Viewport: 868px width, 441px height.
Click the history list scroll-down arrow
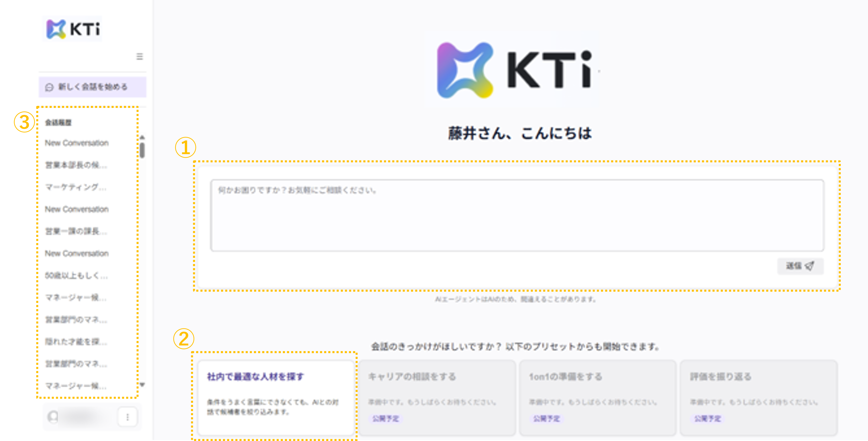pos(142,384)
